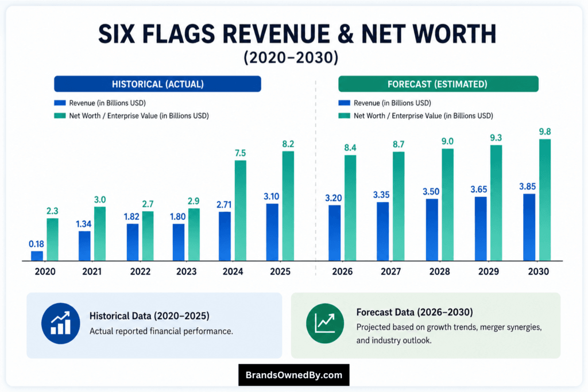Click the blue Revenue legend swatch under Historical

[x=60, y=103]
